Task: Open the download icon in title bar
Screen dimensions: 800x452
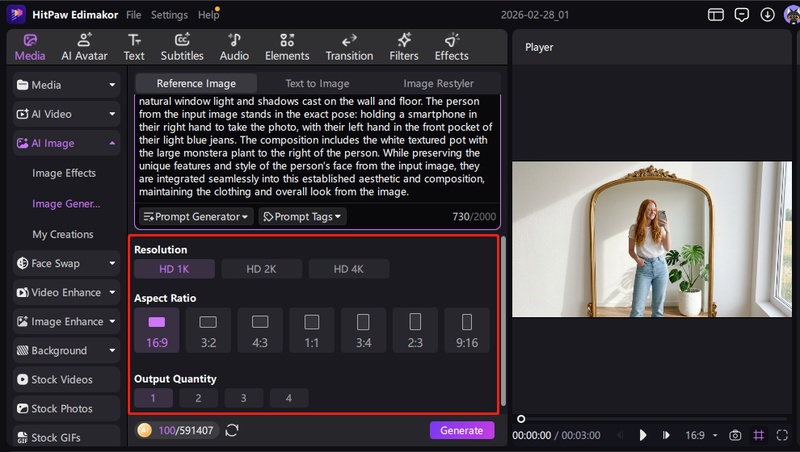Action: click(767, 15)
